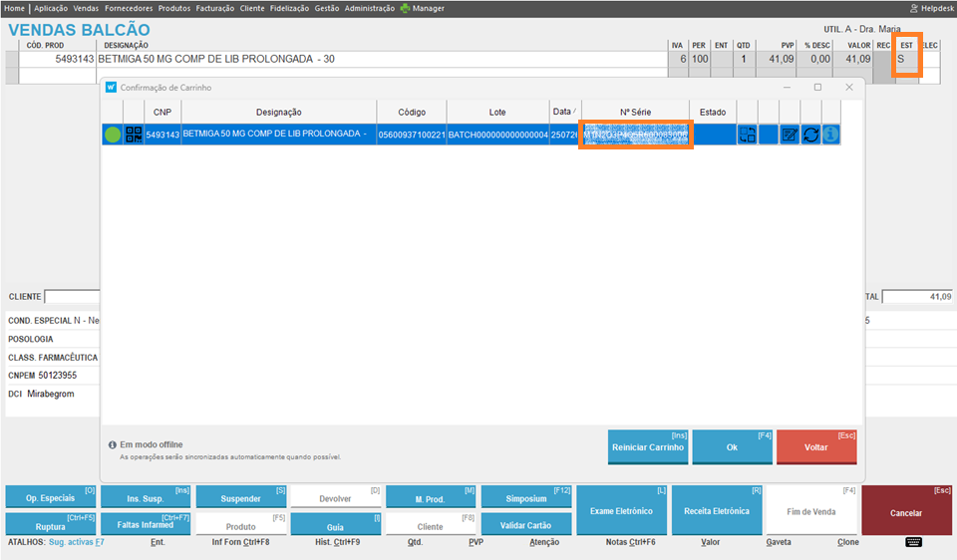Viewport: 957px width, 560px height.
Task: Click the red Voltar button
Action: pyautogui.click(x=815, y=447)
